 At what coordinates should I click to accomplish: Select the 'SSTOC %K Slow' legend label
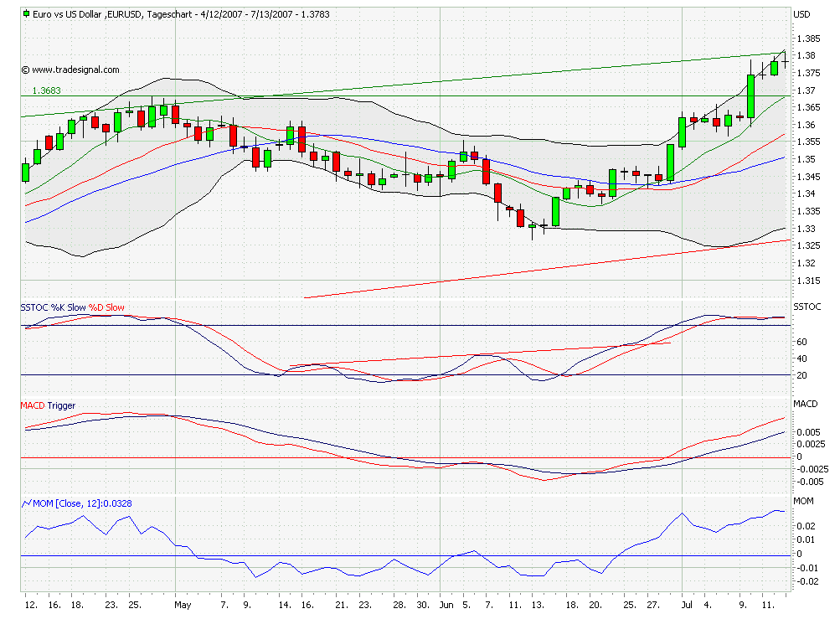(53, 307)
